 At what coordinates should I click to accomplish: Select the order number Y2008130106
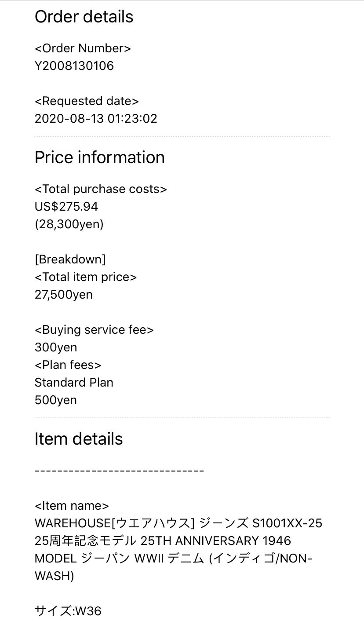pos(74,66)
